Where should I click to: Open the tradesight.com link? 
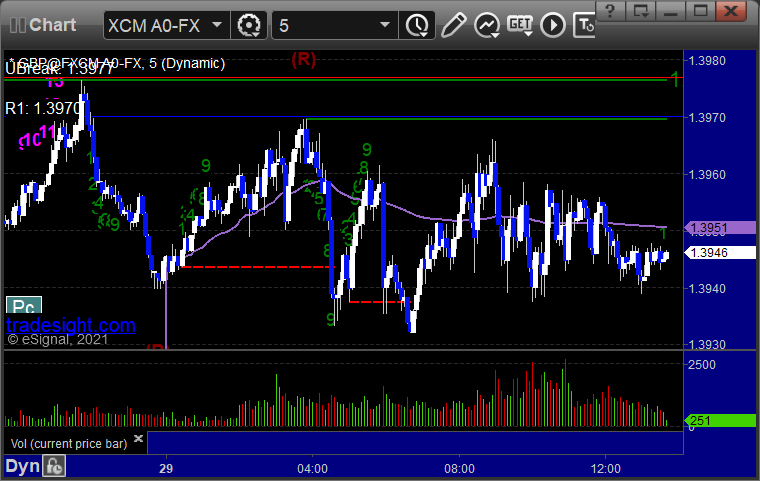tap(71, 325)
